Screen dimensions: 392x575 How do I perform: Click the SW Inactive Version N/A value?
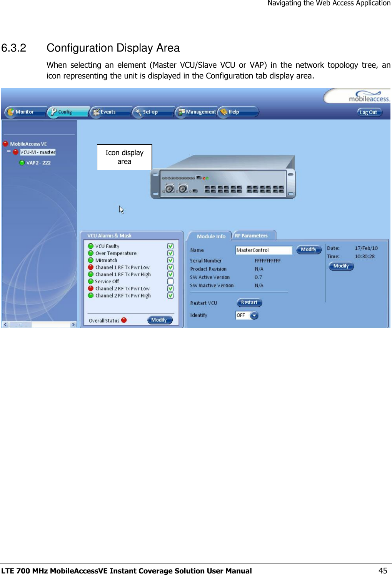pyautogui.click(x=259, y=286)
